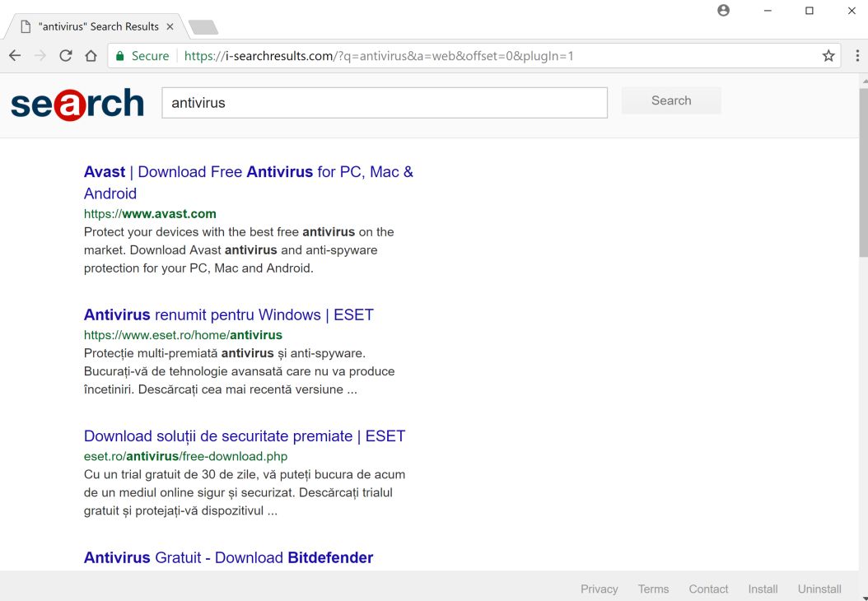Click the https://www.avast.com URL
The width and height of the screenshot is (868, 601).
(x=150, y=213)
